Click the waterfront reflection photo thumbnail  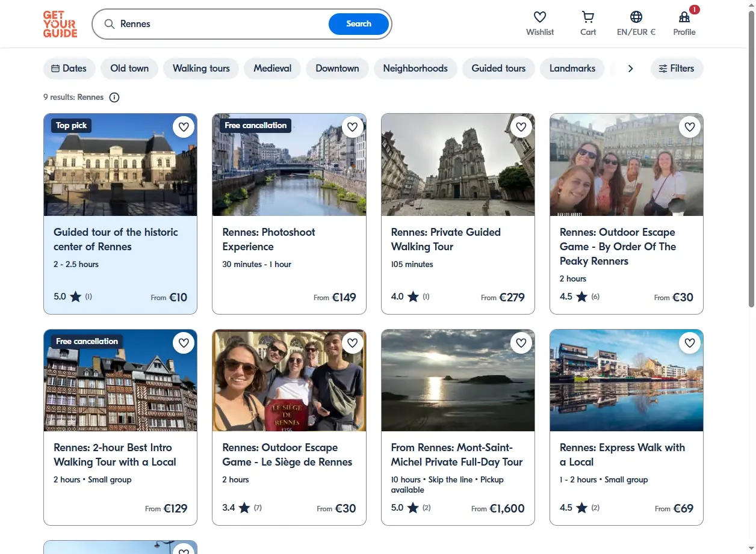[627, 380]
